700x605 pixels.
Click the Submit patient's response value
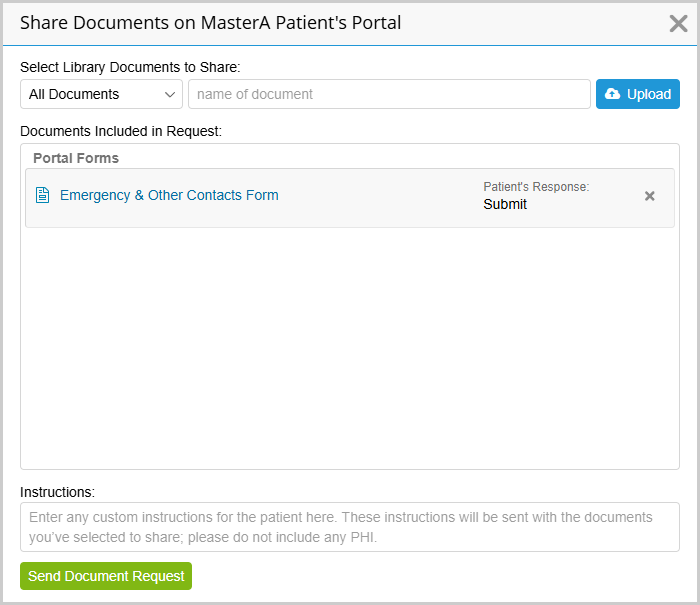click(x=505, y=204)
